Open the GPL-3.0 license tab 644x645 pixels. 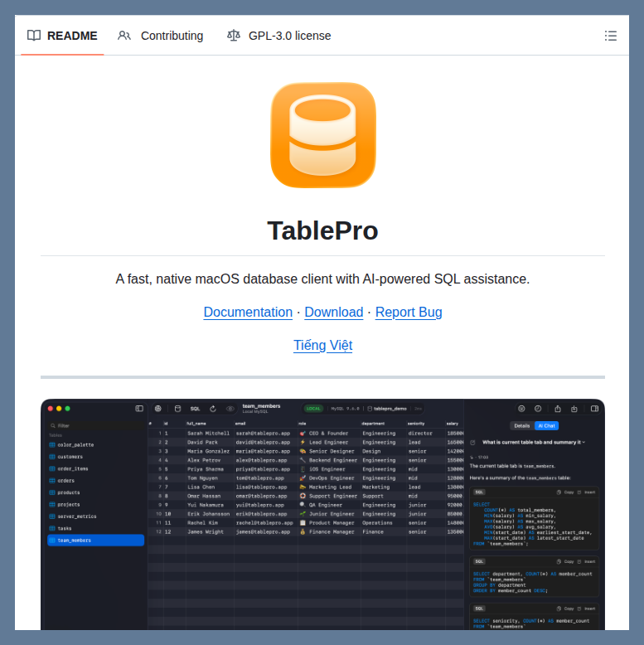click(x=278, y=36)
